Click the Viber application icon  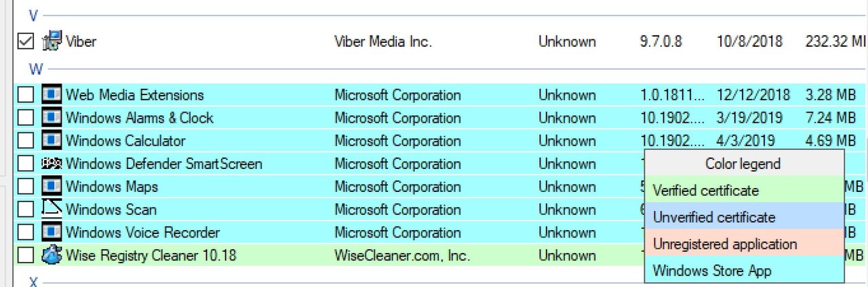coord(52,41)
